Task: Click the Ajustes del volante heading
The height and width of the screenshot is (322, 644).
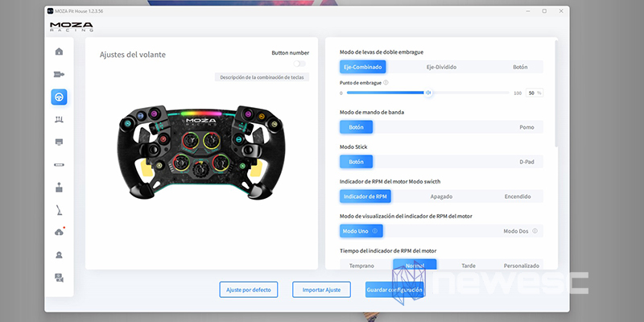Action: [x=133, y=55]
